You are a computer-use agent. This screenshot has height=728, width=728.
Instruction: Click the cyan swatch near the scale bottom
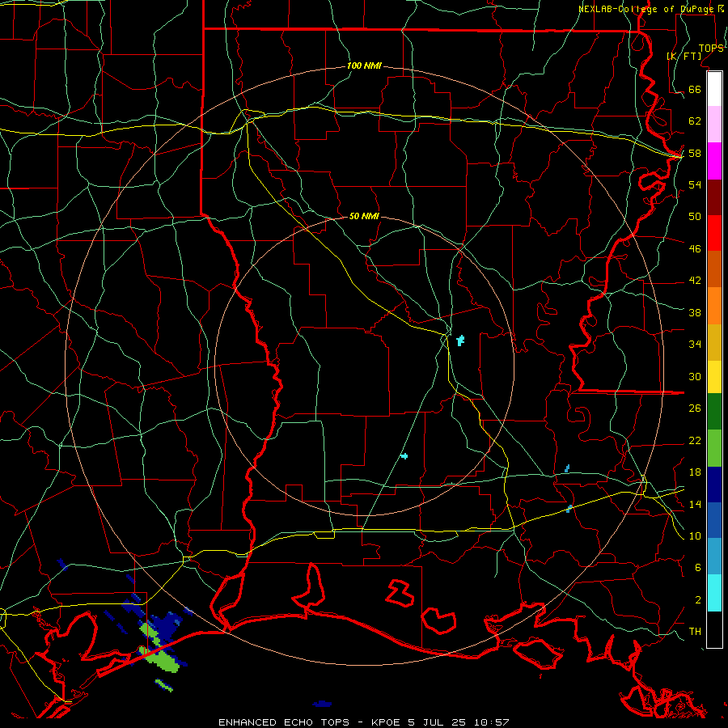pyautogui.click(x=714, y=593)
